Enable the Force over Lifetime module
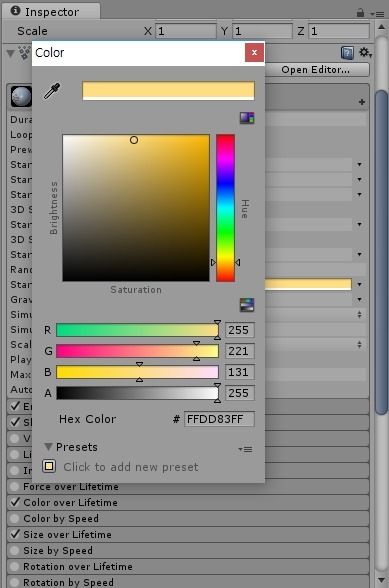 (x=15, y=486)
